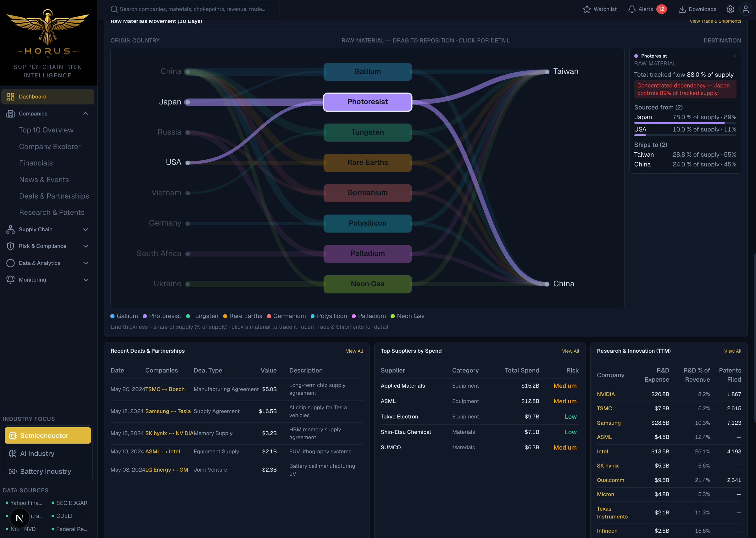Click the Horus eagle logo
Image resolution: width=756 pixels, height=538 pixels.
click(x=48, y=27)
